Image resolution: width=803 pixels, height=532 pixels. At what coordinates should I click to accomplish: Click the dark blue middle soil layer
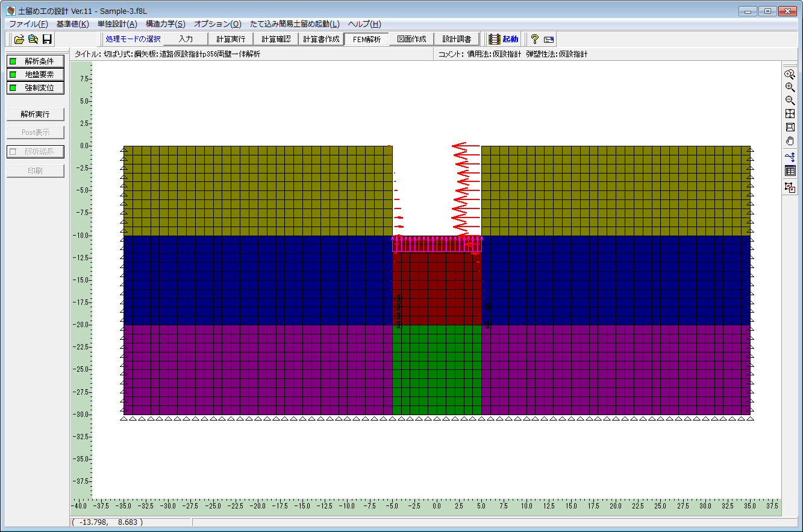pyautogui.click(x=258, y=280)
